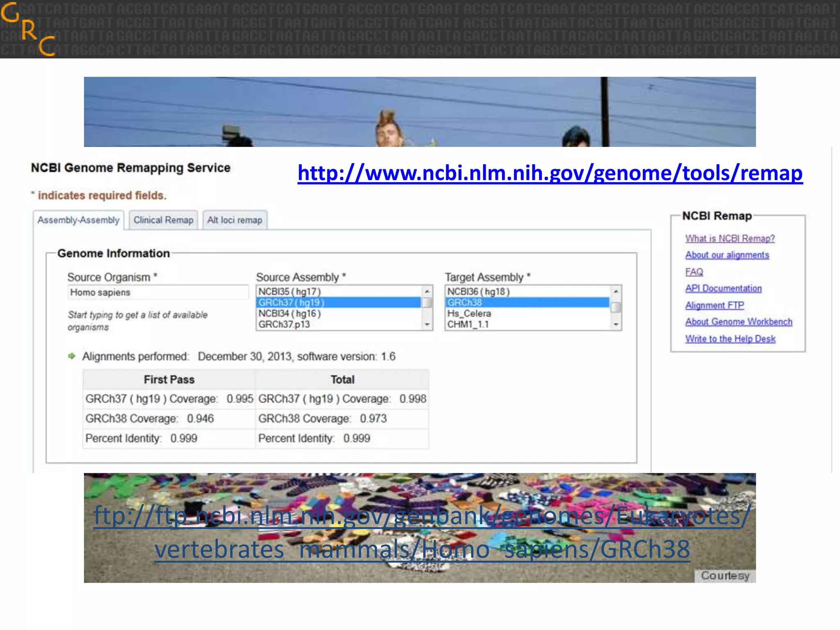Click Source Assembly list scroll up arrow
840x630 pixels.
tap(427, 291)
